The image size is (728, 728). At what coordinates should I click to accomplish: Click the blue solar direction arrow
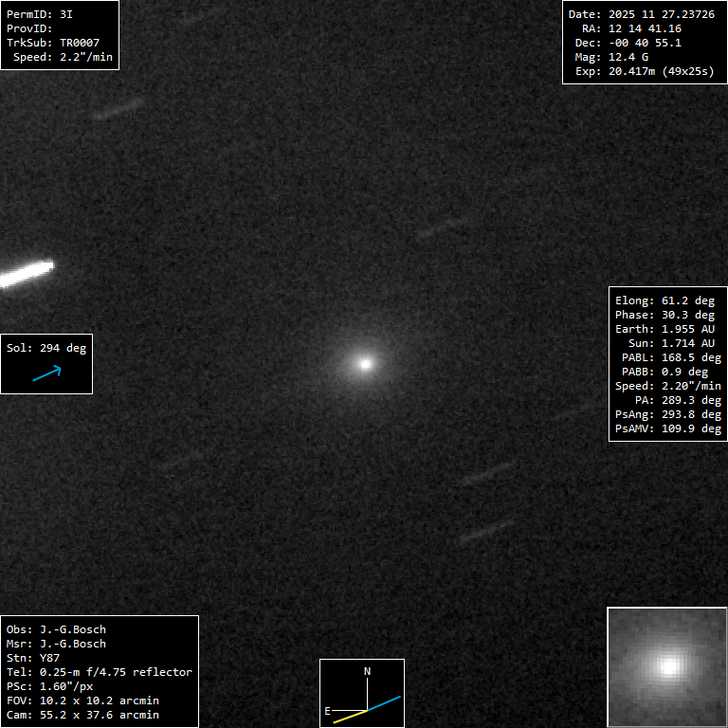click(x=46, y=373)
